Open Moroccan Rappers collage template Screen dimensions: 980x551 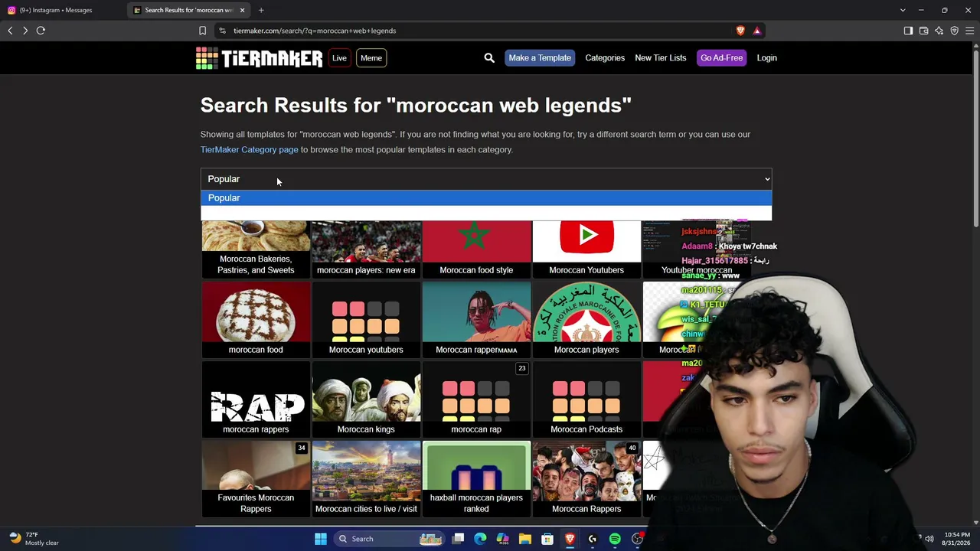coord(586,478)
